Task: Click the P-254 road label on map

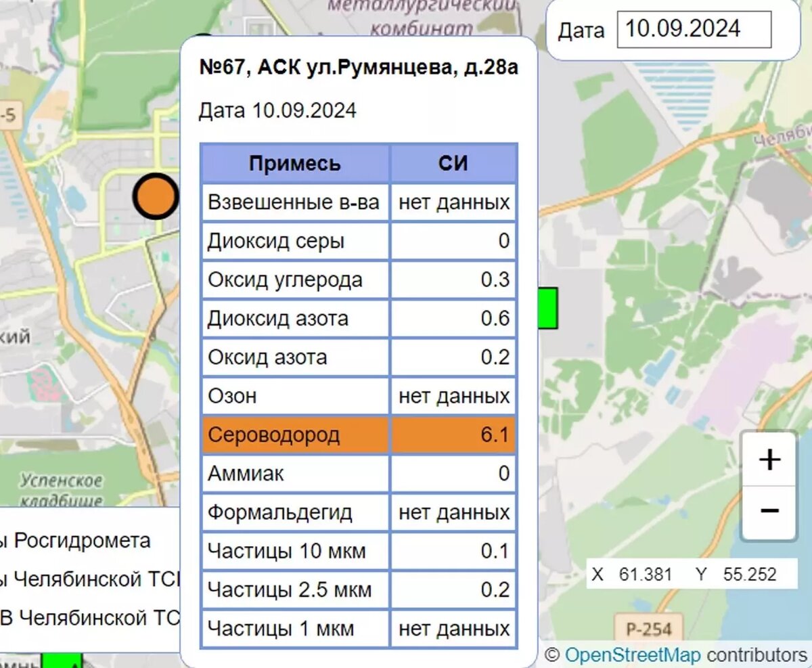Action: pos(649,629)
